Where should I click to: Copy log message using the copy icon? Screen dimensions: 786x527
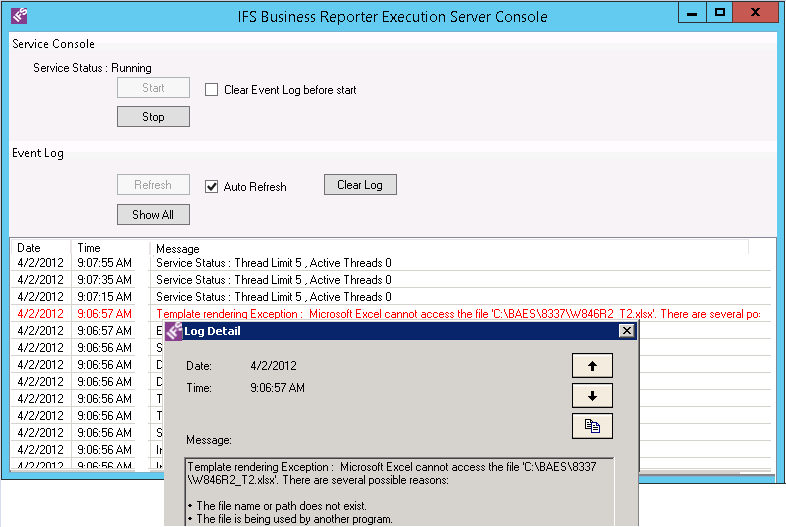pos(592,426)
